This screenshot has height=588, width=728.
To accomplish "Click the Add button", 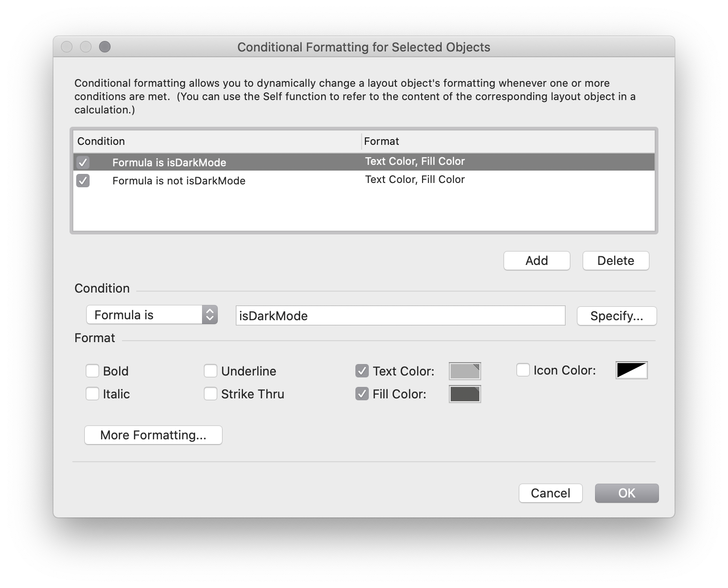I will (536, 261).
